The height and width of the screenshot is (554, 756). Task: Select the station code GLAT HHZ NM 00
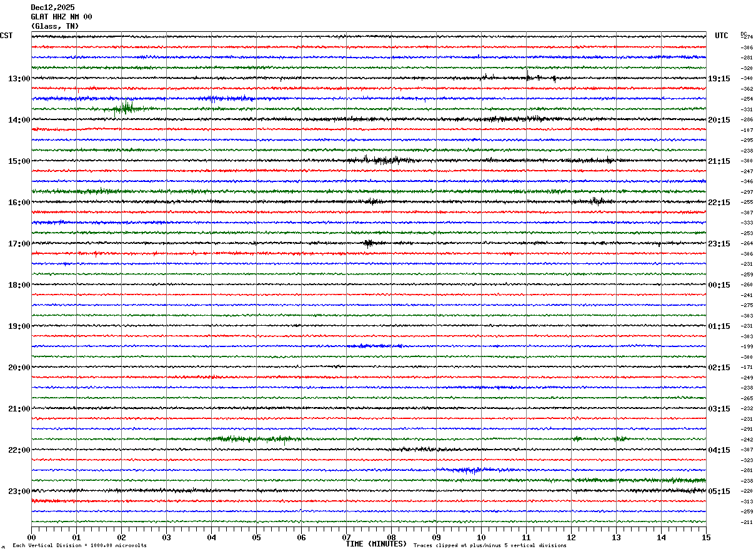pyautogui.click(x=61, y=17)
